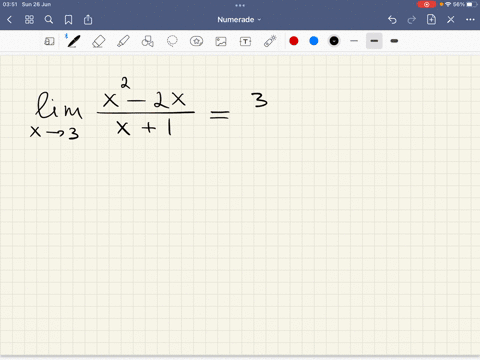Select the thickest stroke width
Image resolution: width=480 pixels, height=360 pixels.
394,41
